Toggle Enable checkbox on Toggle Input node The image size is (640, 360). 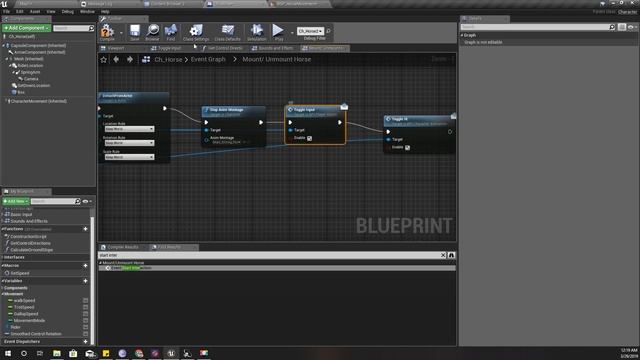[x=309, y=138]
